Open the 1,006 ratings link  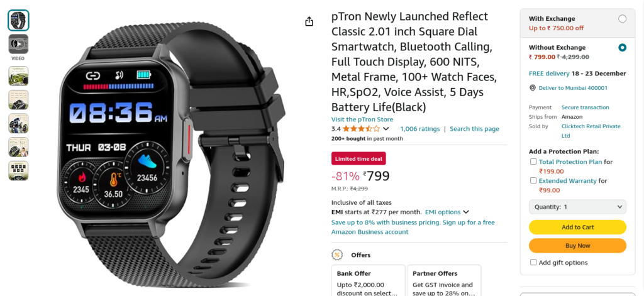419,129
